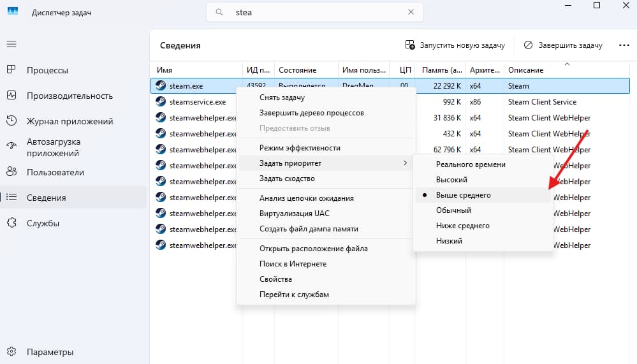The image size is (637, 364).
Task: Click the Steam icon of steam.exe
Action: pyautogui.click(x=161, y=85)
